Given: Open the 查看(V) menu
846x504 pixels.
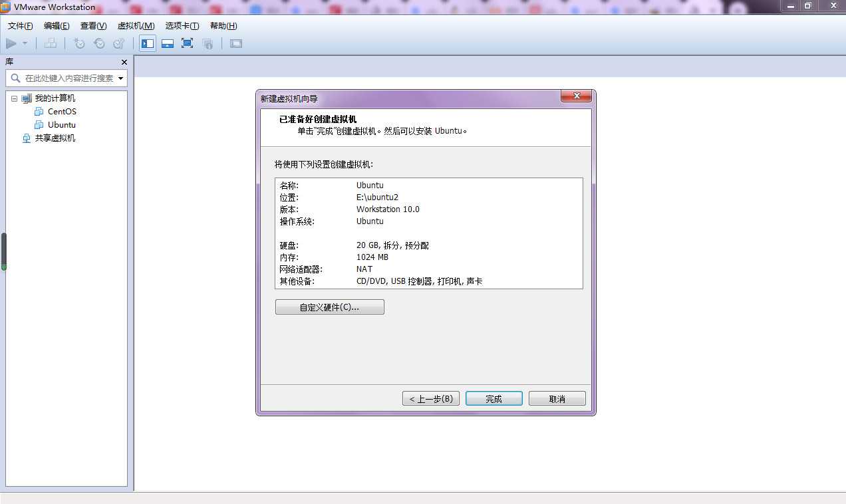Looking at the screenshot, I should (x=93, y=26).
